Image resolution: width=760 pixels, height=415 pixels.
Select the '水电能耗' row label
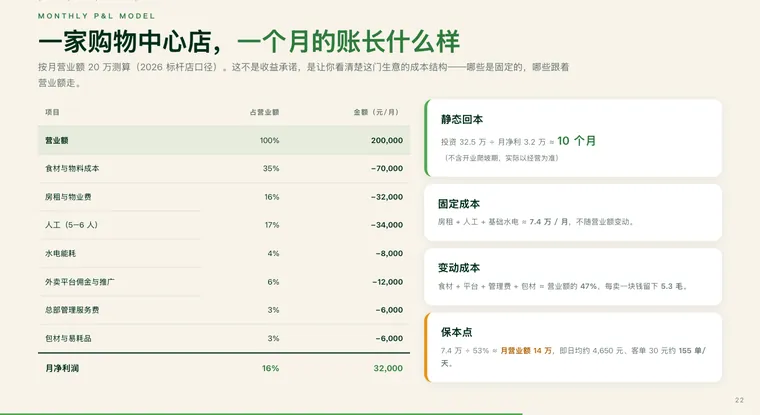(x=61, y=253)
